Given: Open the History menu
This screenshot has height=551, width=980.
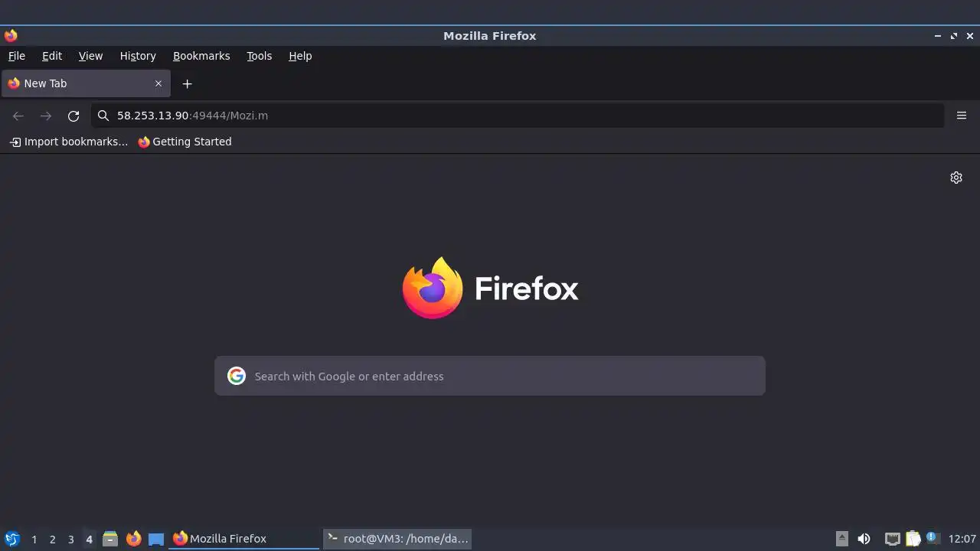Looking at the screenshot, I should [x=138, y=56].
